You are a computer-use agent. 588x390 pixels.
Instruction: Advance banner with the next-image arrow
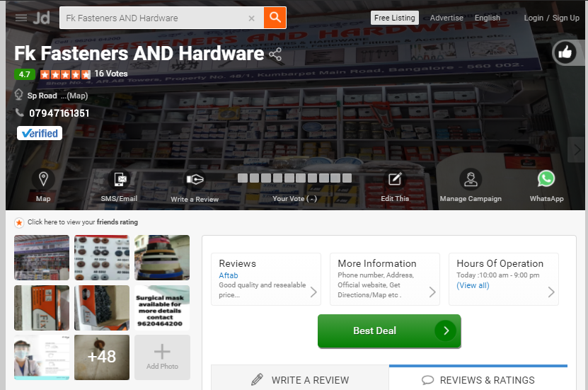click(x=577, y=150)
